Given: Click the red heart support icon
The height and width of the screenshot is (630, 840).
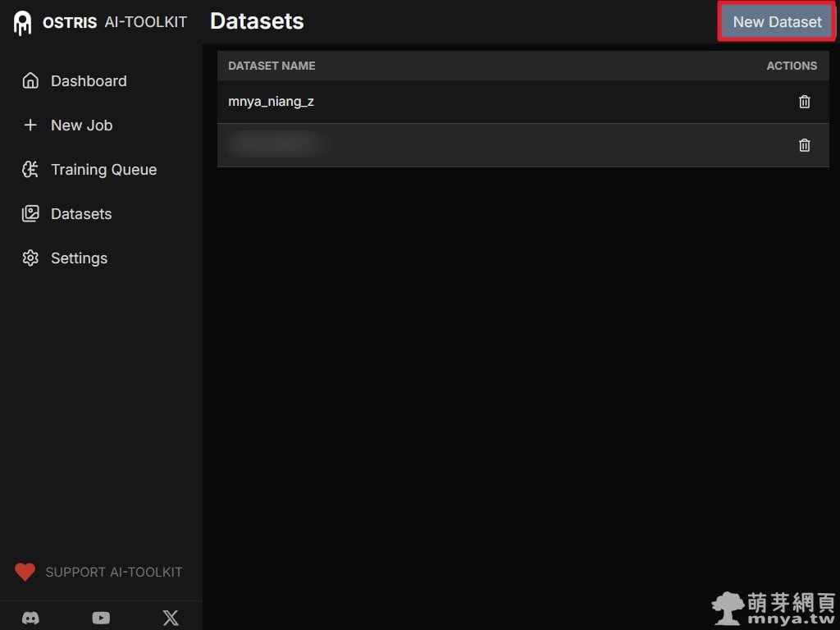Looking at the screenshot, I should (25, 572).
